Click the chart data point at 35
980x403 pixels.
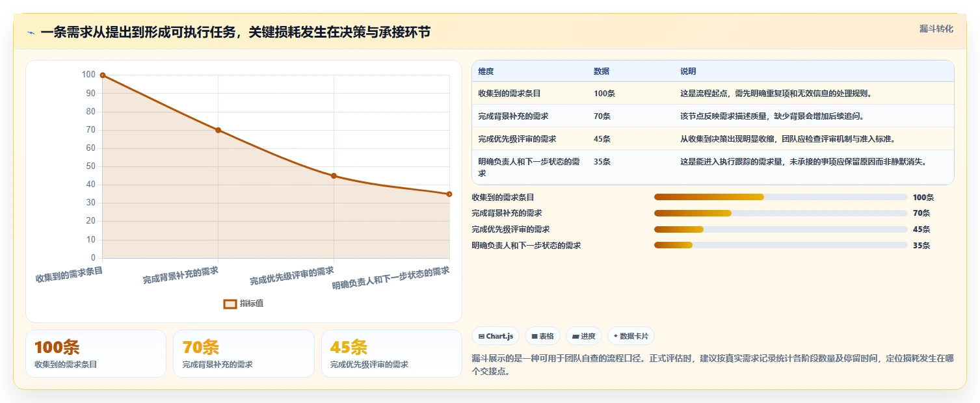click(x=449, y=194)
